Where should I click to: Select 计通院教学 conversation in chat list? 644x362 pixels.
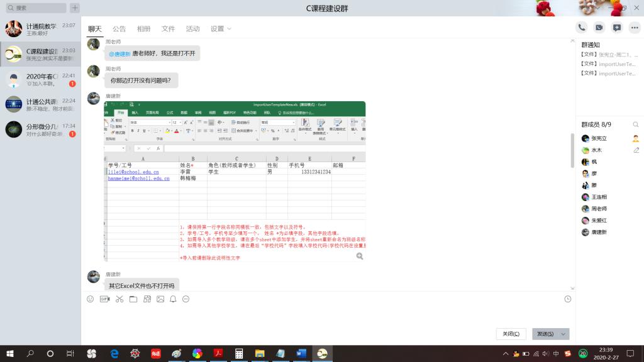pos(40,29)
